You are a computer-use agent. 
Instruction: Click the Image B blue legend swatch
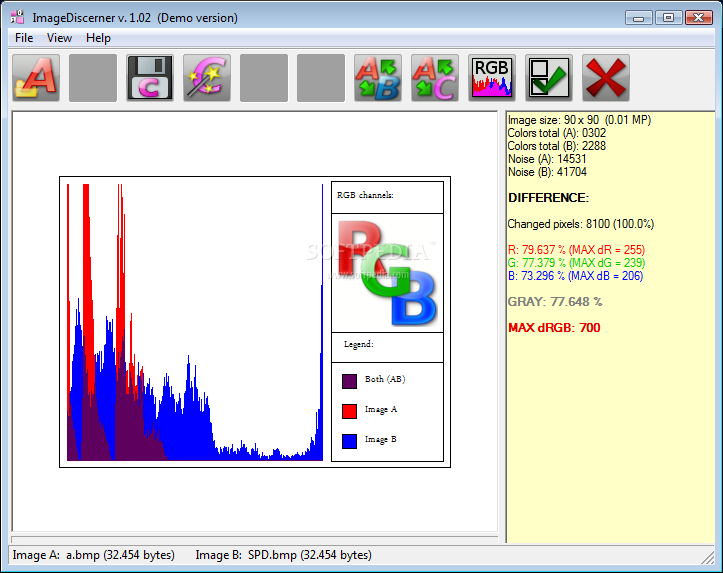pyautogui.click(x=350, y=441)
